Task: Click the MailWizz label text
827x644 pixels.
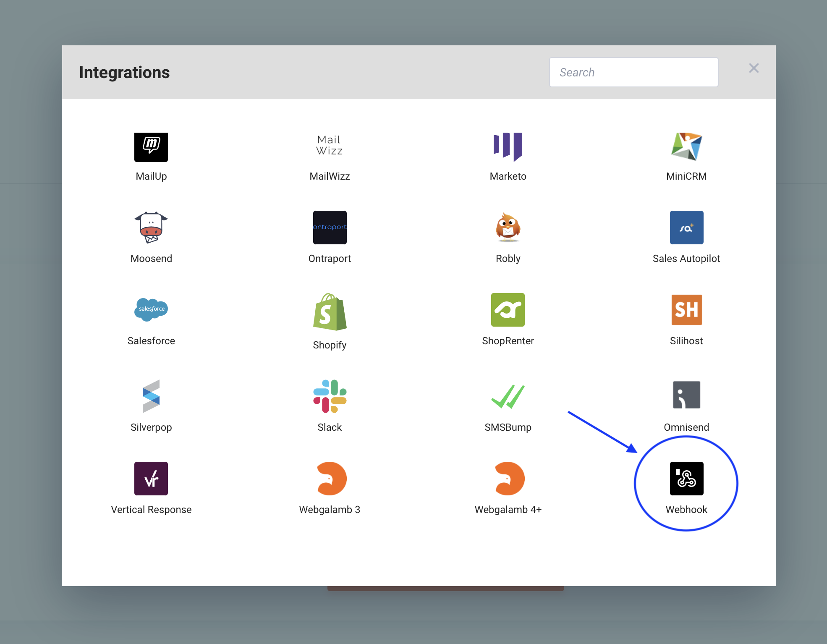Action: click(330, 176)
